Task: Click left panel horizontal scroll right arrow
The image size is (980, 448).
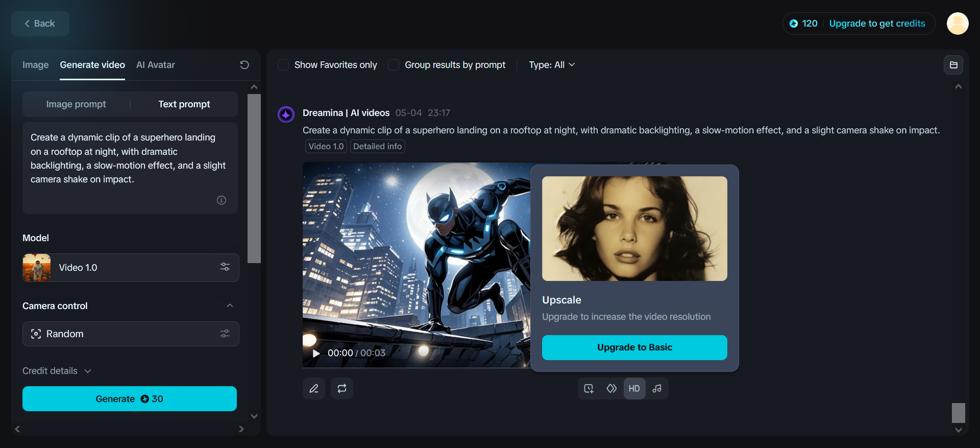Action: click(x=241, y=429)
